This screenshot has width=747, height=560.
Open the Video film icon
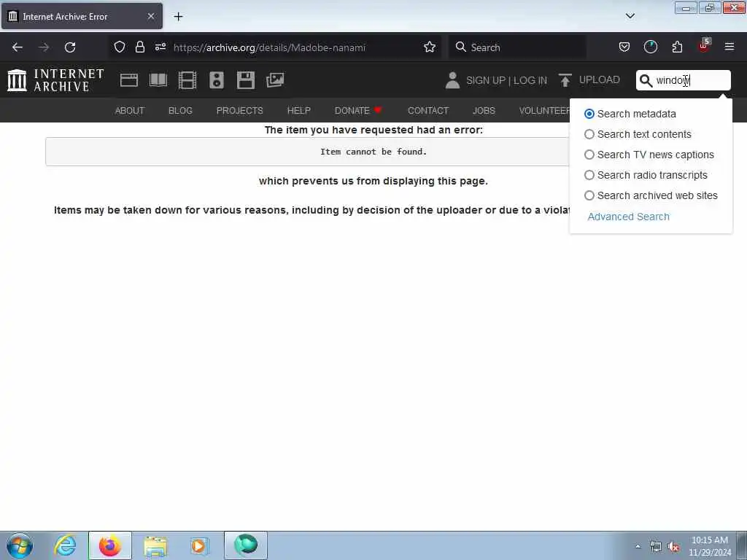coord(187,80)
